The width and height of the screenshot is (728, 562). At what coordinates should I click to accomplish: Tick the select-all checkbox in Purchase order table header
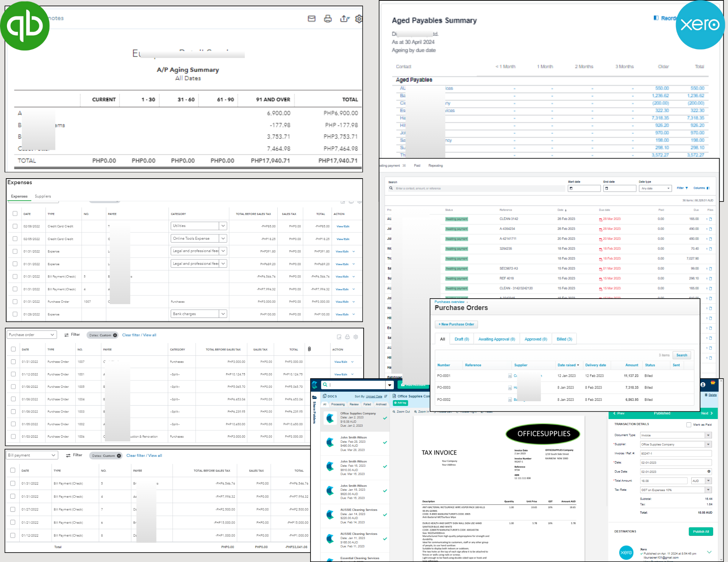point(13,349)
